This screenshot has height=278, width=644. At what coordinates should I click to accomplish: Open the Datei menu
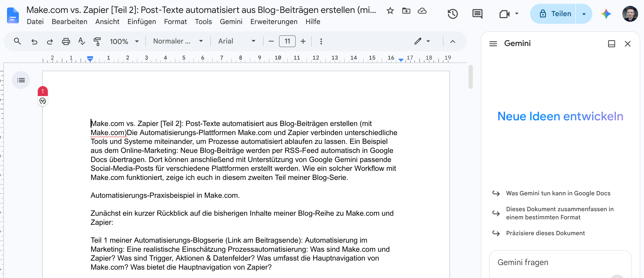(x=35, y=22)
